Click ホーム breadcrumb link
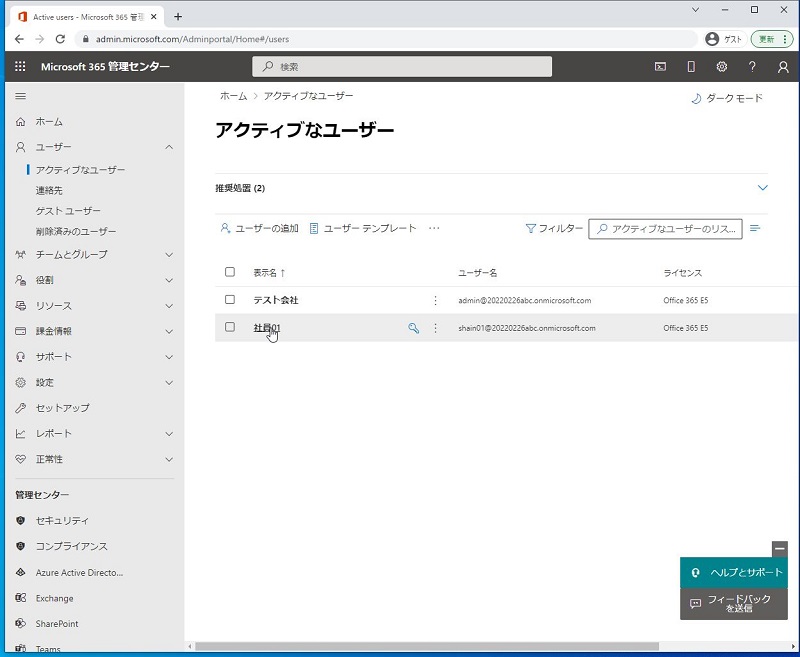Screen dimensions: 800x657 point(233,96)
